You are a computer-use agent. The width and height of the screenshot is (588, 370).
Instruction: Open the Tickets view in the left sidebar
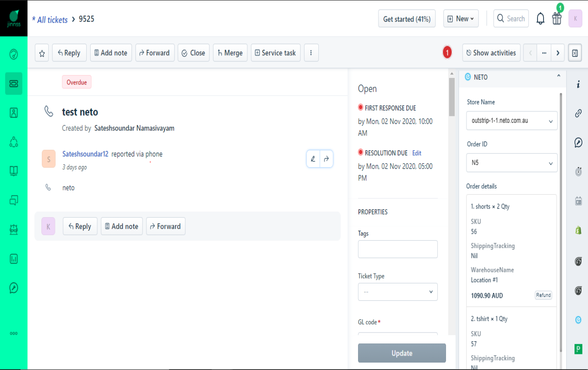14,83
